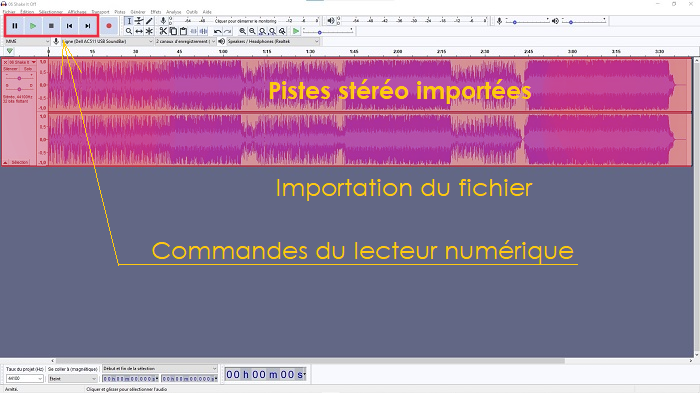Click the selection start time field
Viewport: 700px width, 393px height.
pos(130,379)
